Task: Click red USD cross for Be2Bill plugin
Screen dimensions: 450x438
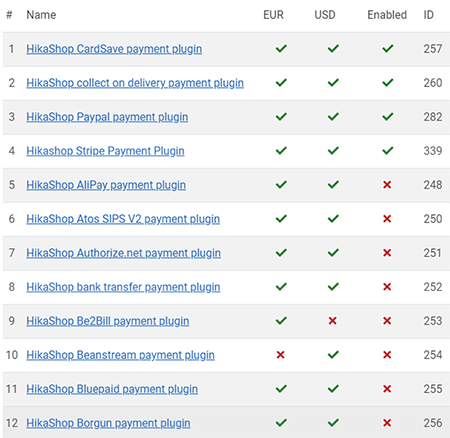Action: 332,321
